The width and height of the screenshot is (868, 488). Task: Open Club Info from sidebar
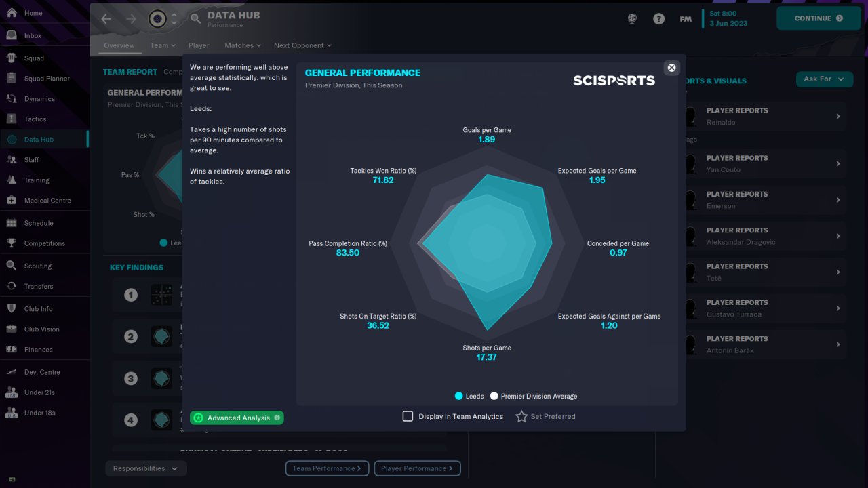[45, 309]
